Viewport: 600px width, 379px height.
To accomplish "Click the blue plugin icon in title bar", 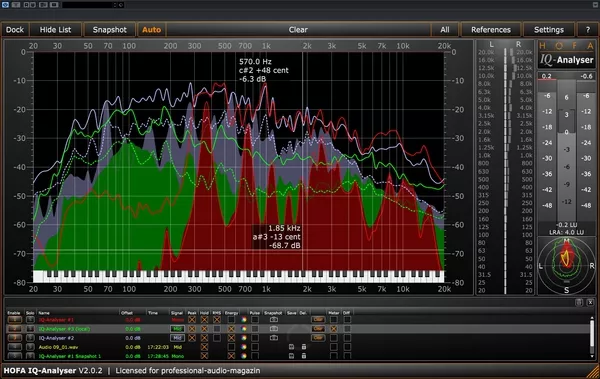I will 5,5.
